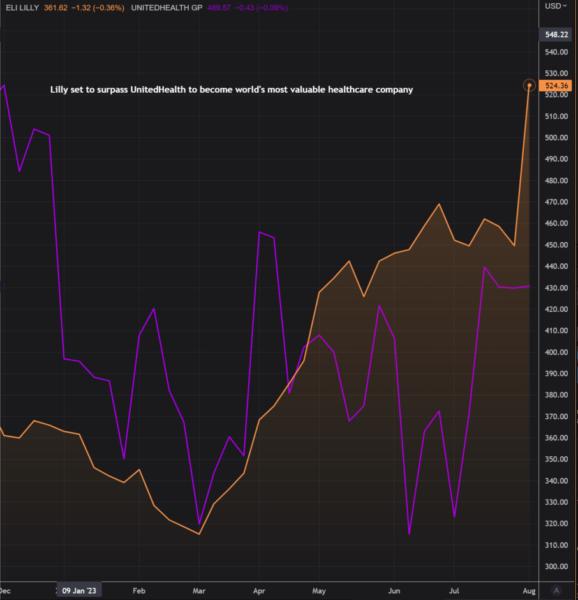Click the orange 524.36 price label

click(555, 85)
